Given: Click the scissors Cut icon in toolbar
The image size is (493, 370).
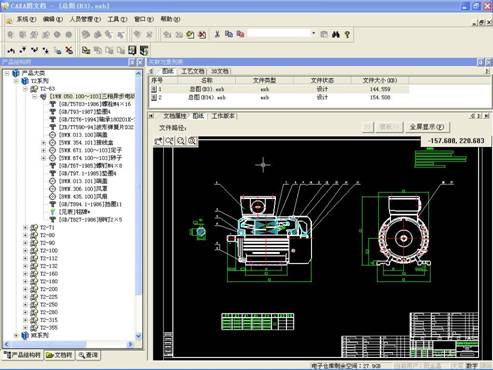Looking at the screenshot, I should click(x=217, y=34).
